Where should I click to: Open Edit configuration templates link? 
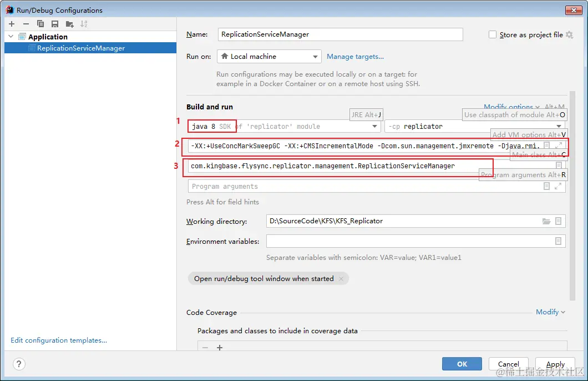[x=59, y=340]
